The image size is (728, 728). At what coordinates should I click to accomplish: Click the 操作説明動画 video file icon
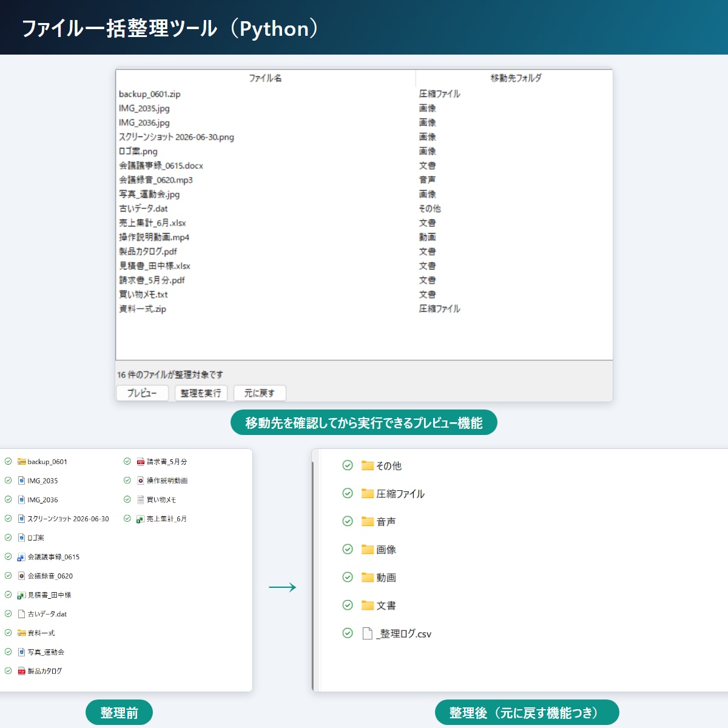[141, 480]
